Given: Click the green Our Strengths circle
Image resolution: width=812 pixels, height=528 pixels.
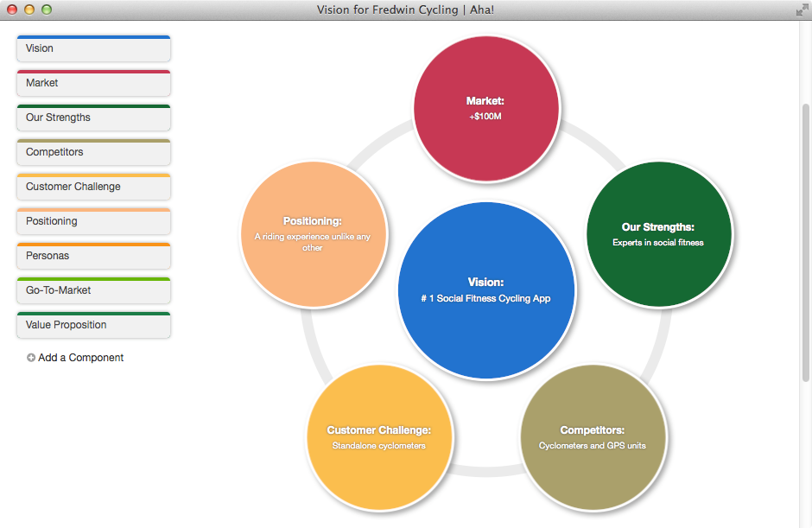Looking at the screenshot, I should coord(661,233).
